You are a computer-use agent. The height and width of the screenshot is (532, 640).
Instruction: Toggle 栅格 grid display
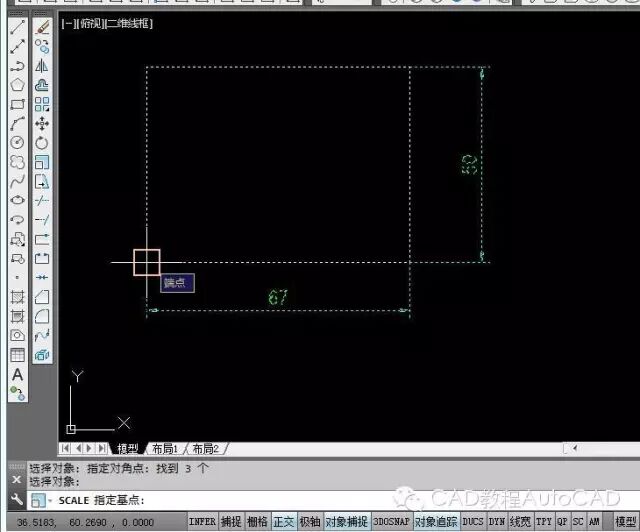coord(257,521)
